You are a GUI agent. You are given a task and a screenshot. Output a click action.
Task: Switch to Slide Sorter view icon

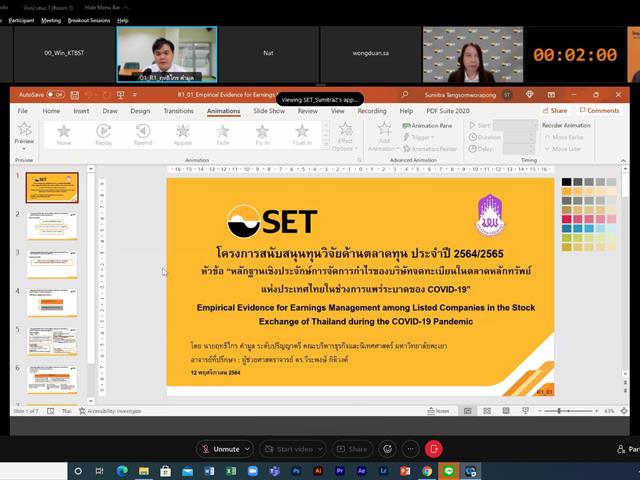(487, 411)
